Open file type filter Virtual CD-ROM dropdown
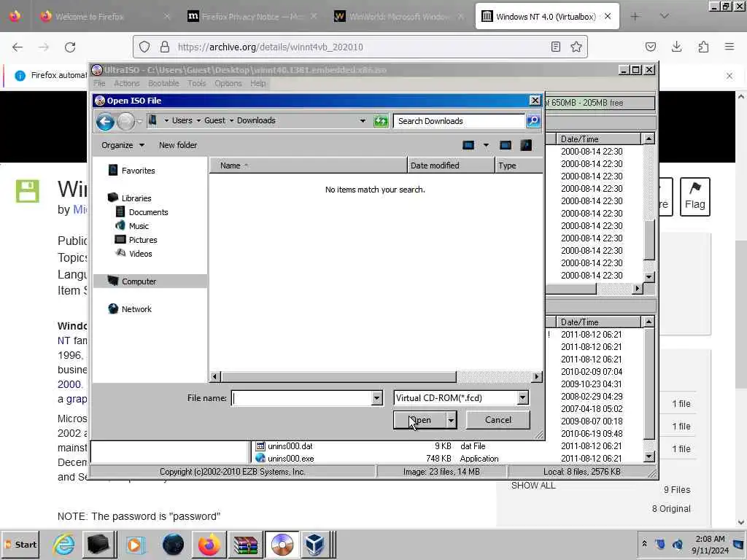This screenshot has width=747, height=560. click(x=461, y=398)
